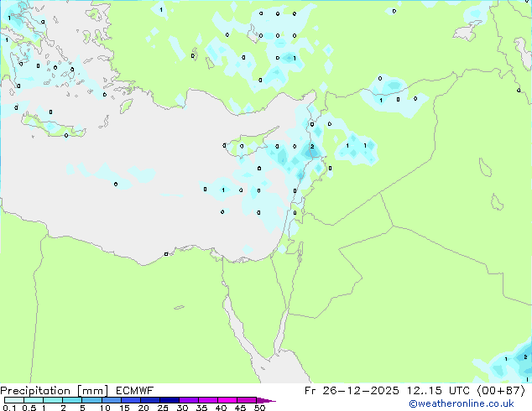
Task: Select the 10–15 mm legend color swatch
Action: 111,400
